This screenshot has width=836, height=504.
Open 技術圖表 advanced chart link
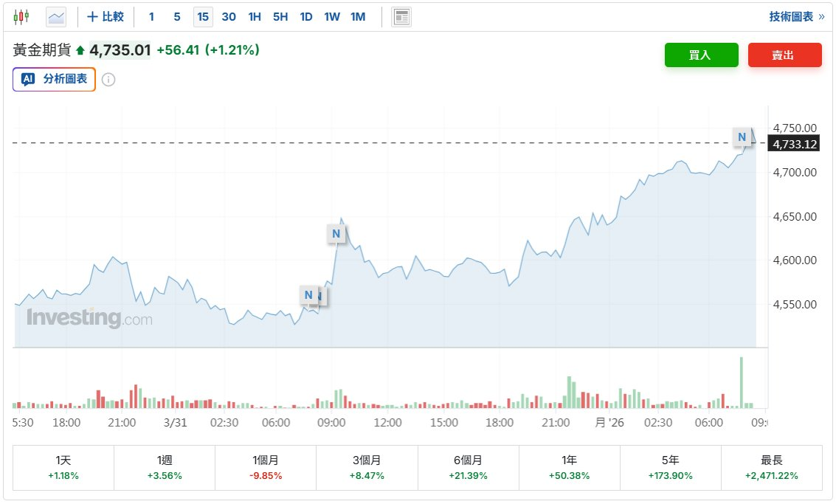click(x=795, y=16)
